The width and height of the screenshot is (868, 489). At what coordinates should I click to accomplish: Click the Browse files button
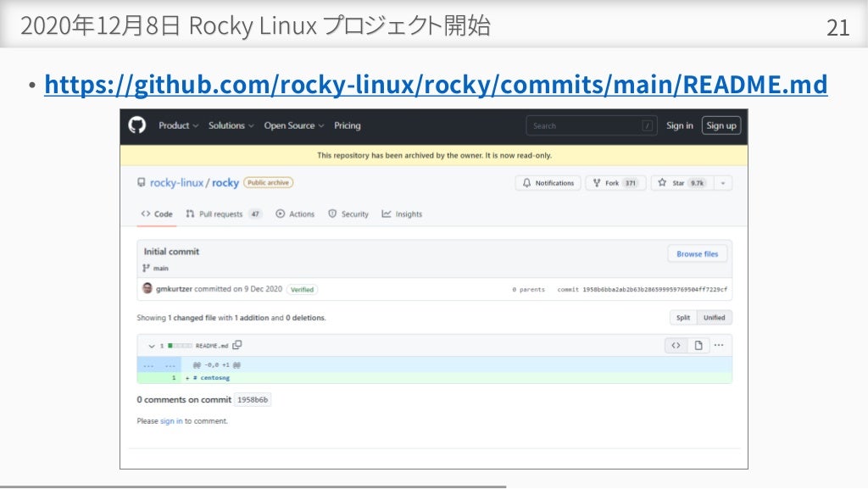(x=697, y=254)
